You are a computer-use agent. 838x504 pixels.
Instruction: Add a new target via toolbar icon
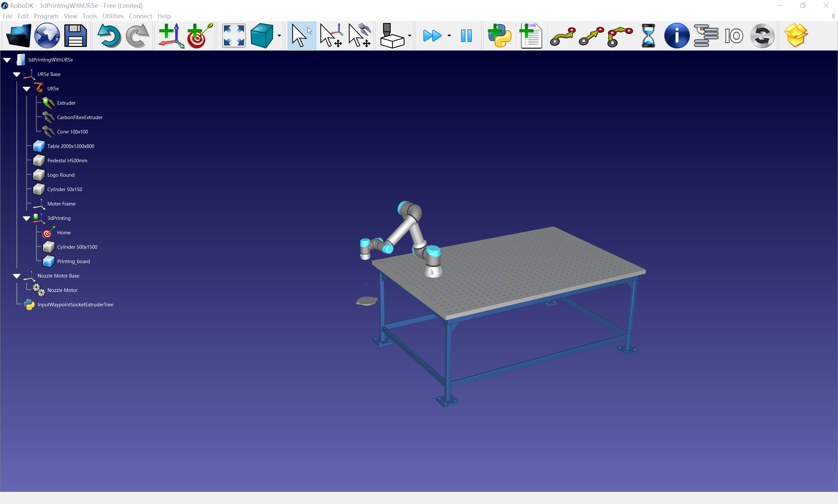coord(200,35)
